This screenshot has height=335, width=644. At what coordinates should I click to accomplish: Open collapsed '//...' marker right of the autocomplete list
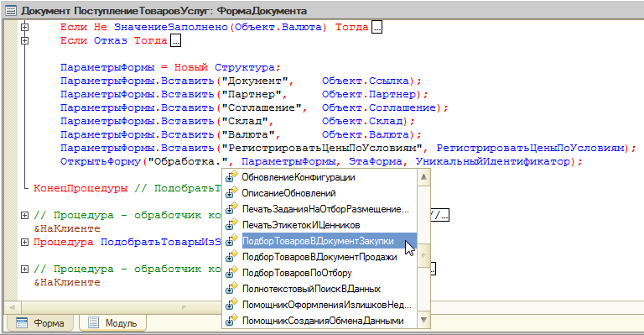click(440, 216)
